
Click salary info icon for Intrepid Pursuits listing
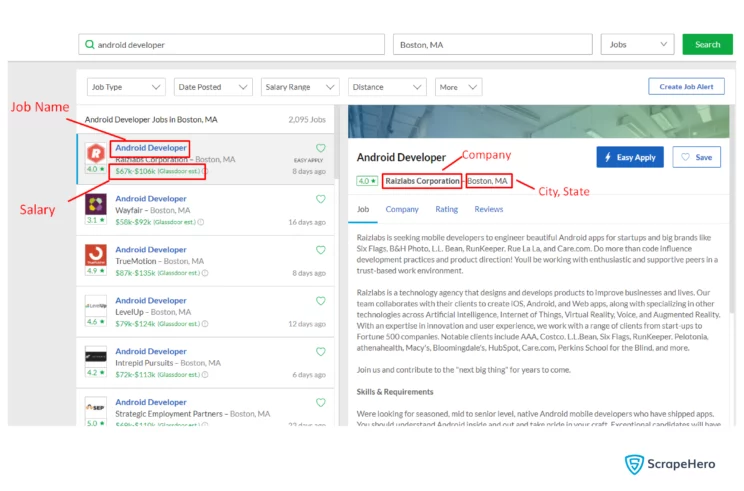pyautogui.click(x=205, y=374)
